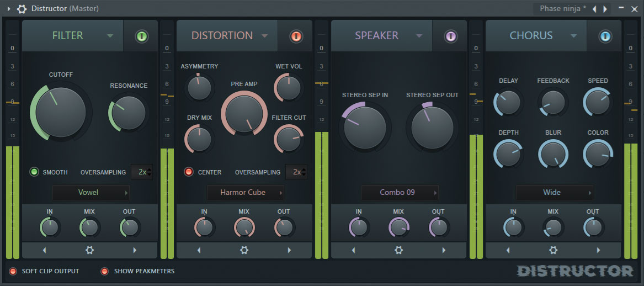The image size is (644, 286).
Task: Click the Chorus FEEDBACK knob
Action: pos(553,102)
